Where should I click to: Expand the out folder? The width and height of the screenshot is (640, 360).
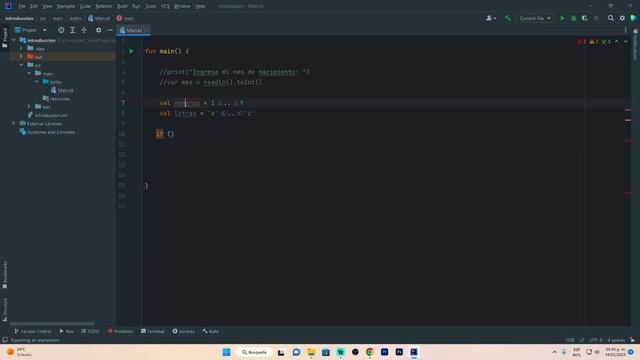(x=21, y=57)
